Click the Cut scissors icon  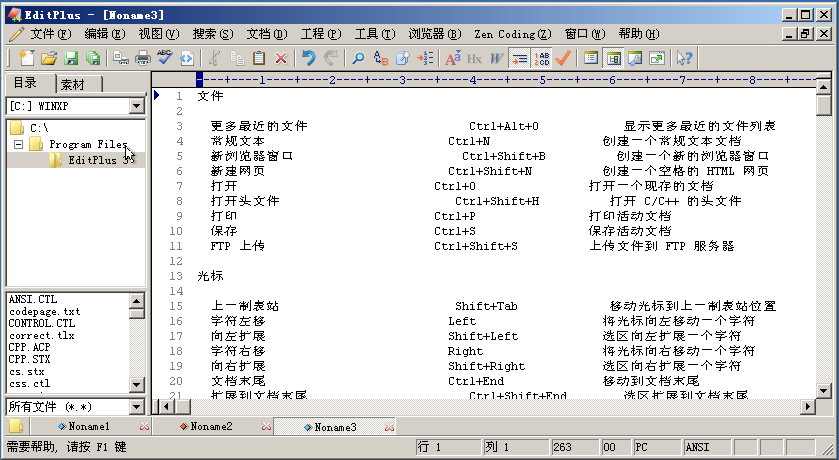215,58
